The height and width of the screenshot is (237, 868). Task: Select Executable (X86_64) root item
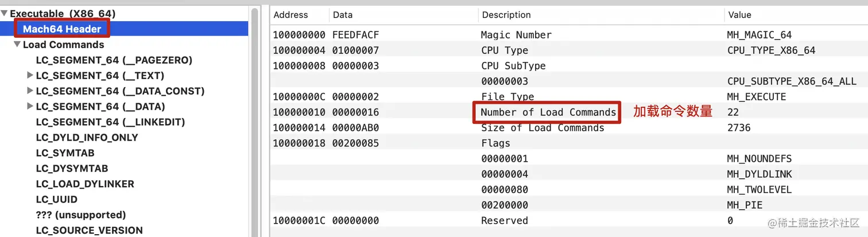coord(62,13)
